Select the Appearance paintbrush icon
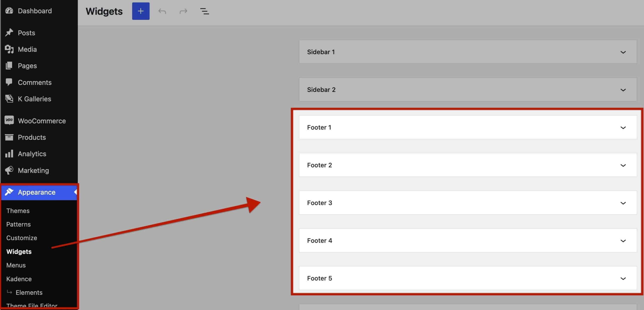This screenshot has width=644, height=310. 9,192
